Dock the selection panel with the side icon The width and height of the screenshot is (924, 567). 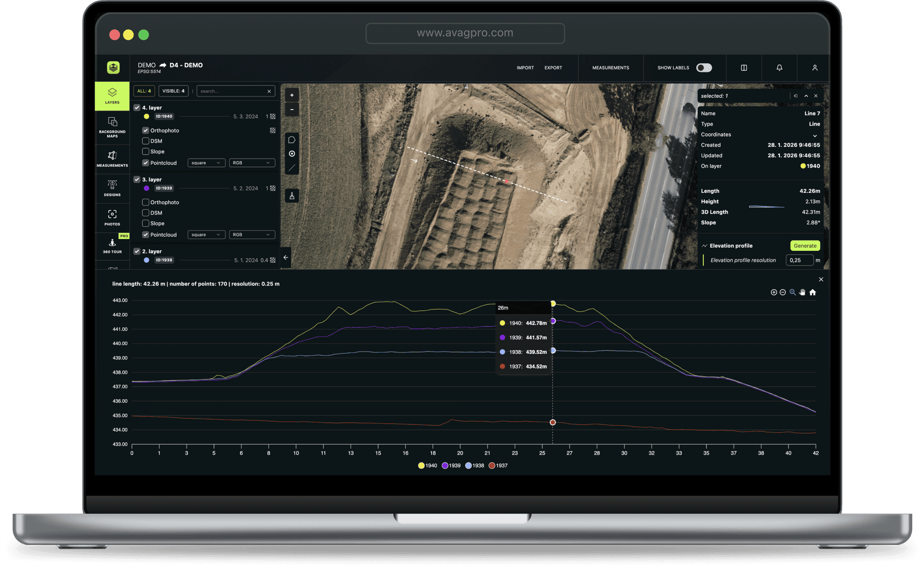coord(796,96)
